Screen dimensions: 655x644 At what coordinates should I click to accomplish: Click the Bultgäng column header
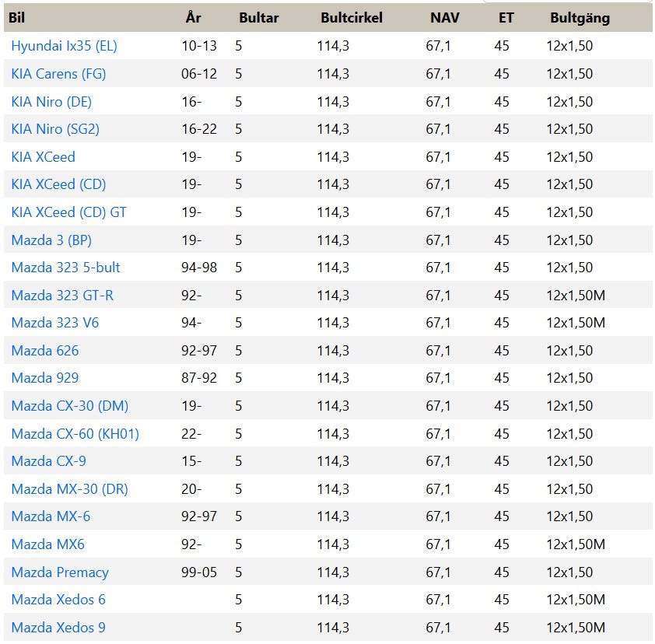tap(580, 17)
